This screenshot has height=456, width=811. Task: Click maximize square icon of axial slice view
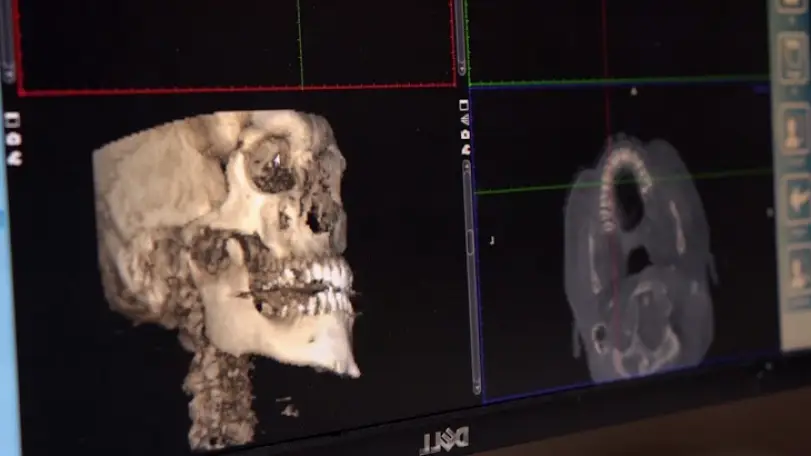tap(464, 105)
